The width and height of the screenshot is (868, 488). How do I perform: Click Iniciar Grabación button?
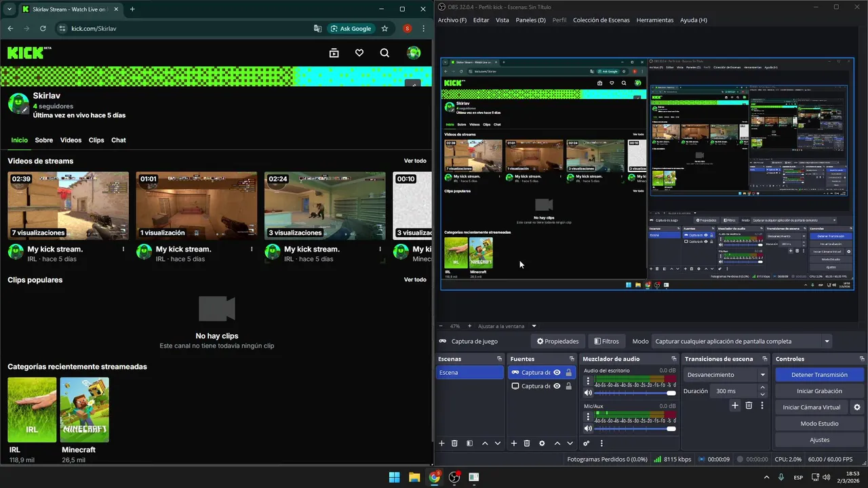tap(819, 391)
